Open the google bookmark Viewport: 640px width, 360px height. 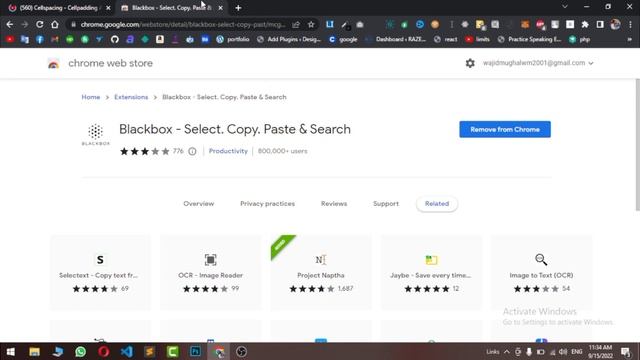343,40
